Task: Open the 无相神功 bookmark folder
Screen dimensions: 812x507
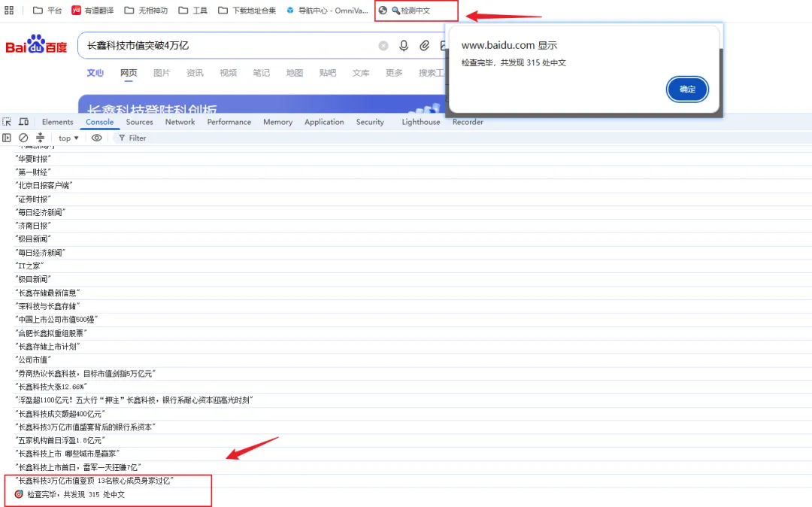Action: coord(146,11)
